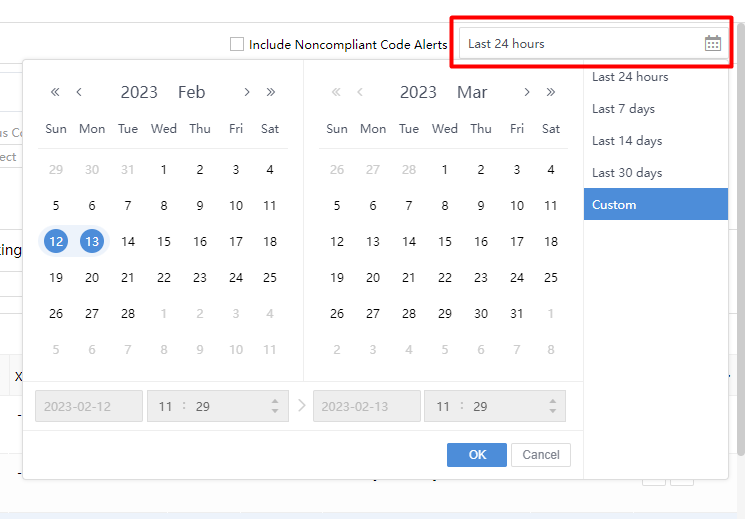Go to next year in February calendar
745x519 pixels.
(271, 92)
